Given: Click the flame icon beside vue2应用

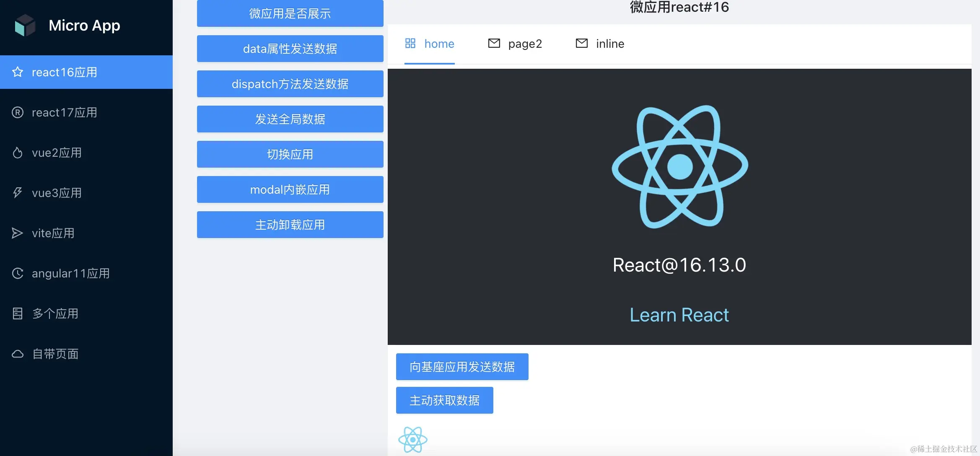Looking at the screenshot, I should (18, 153).
